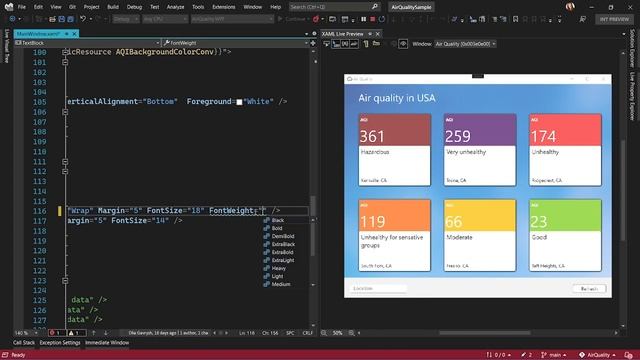This screenshot has height=360, width=640.
Task: Click the Visual Studio logo icon
Action: (x=8, y=7)
